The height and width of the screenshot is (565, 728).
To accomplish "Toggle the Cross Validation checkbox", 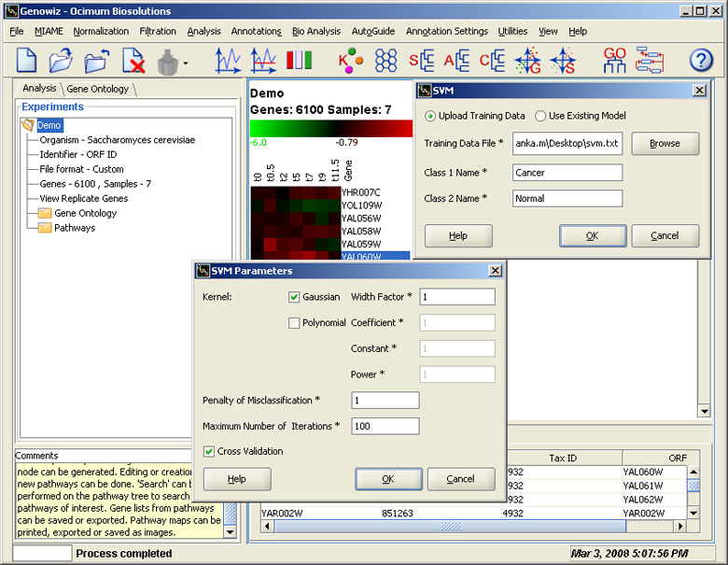I will (x=209, y=451).
